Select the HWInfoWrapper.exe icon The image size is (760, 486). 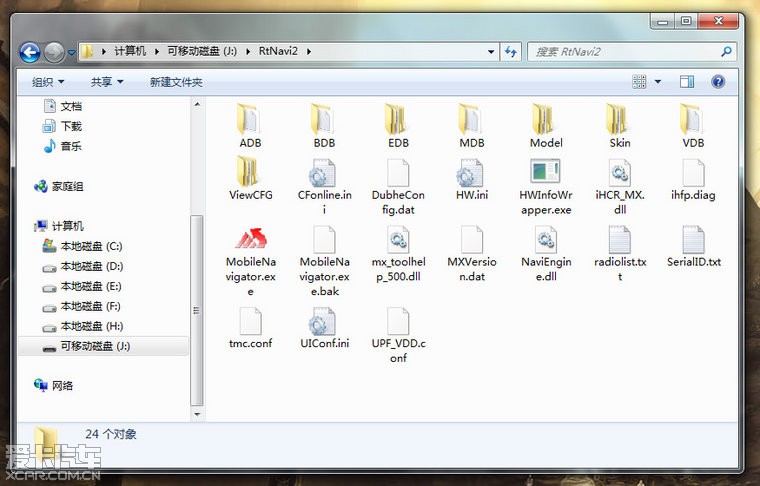[545, 172]
